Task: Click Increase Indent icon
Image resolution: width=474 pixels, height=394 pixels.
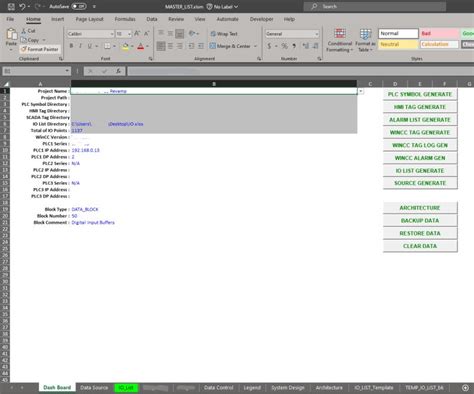Action: click(x=201, y=46)
